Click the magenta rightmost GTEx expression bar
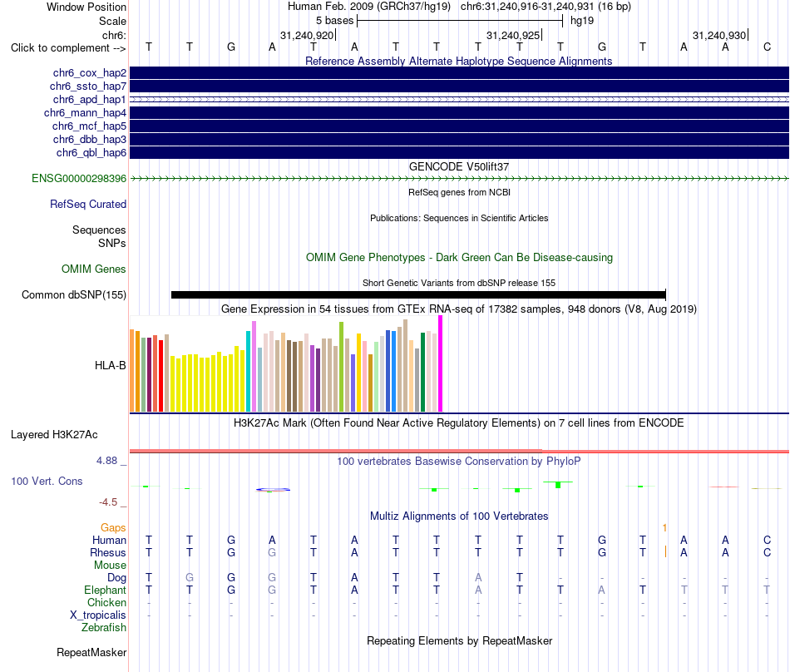This screenshot has width=790, height=672. point(441,363)
